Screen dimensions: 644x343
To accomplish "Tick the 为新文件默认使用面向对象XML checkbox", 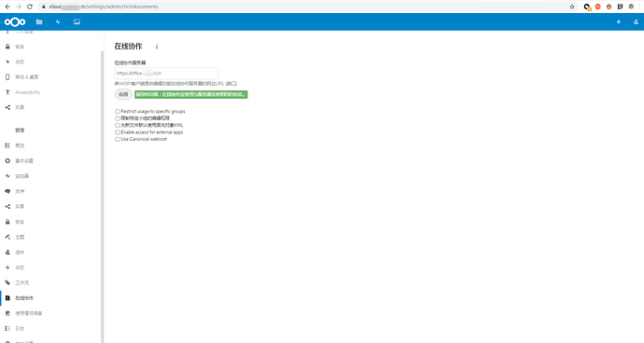I will coord(118,126).
